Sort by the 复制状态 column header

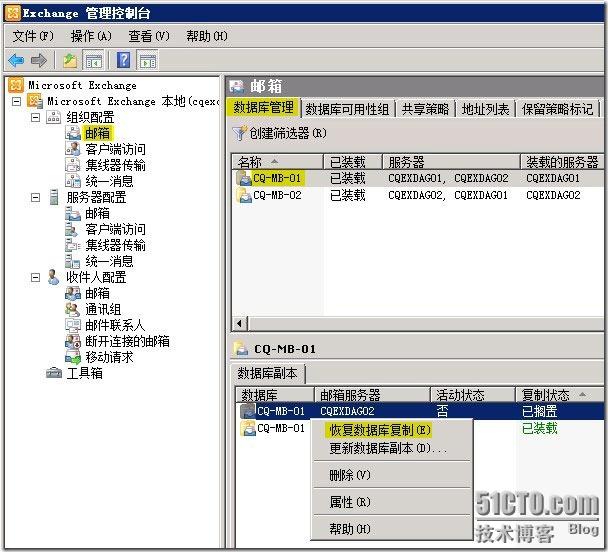coord(559,395)
